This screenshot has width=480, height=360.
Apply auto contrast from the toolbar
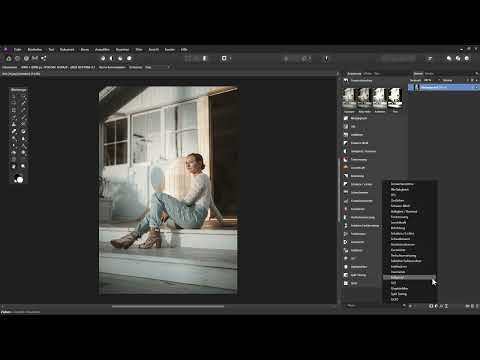pyautogui.click(x=112, y=58)
